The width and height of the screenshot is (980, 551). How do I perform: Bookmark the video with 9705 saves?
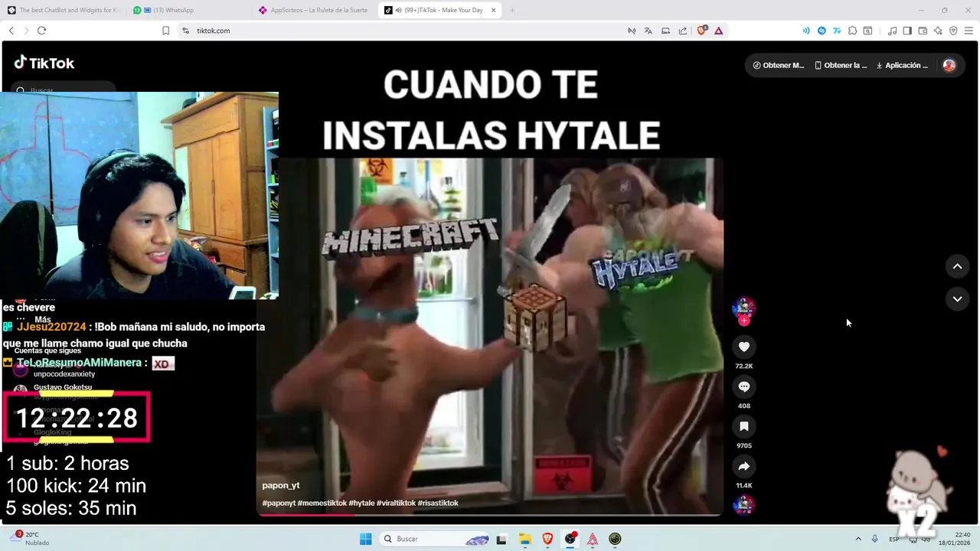point(743,426)
